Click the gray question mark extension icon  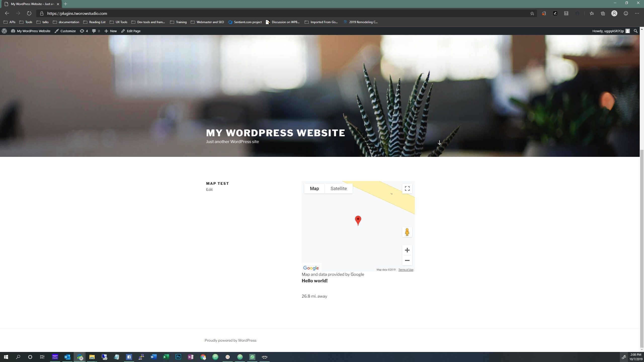566,14
